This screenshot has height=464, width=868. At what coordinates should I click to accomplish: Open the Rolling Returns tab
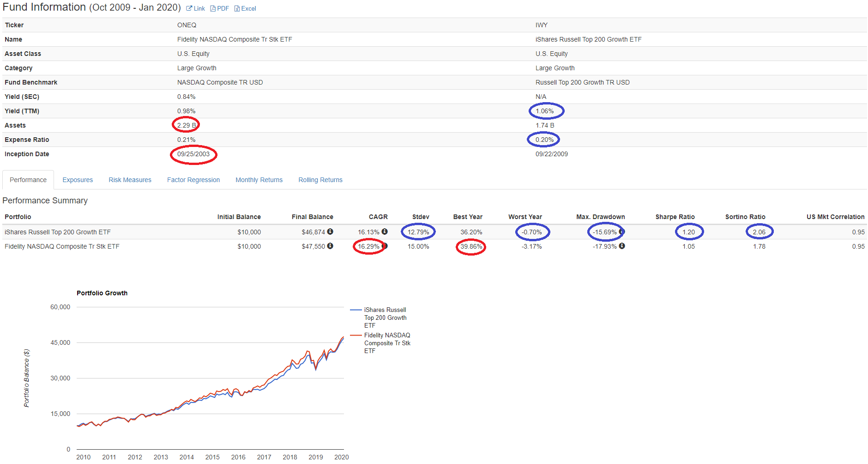tap(320, 180)
